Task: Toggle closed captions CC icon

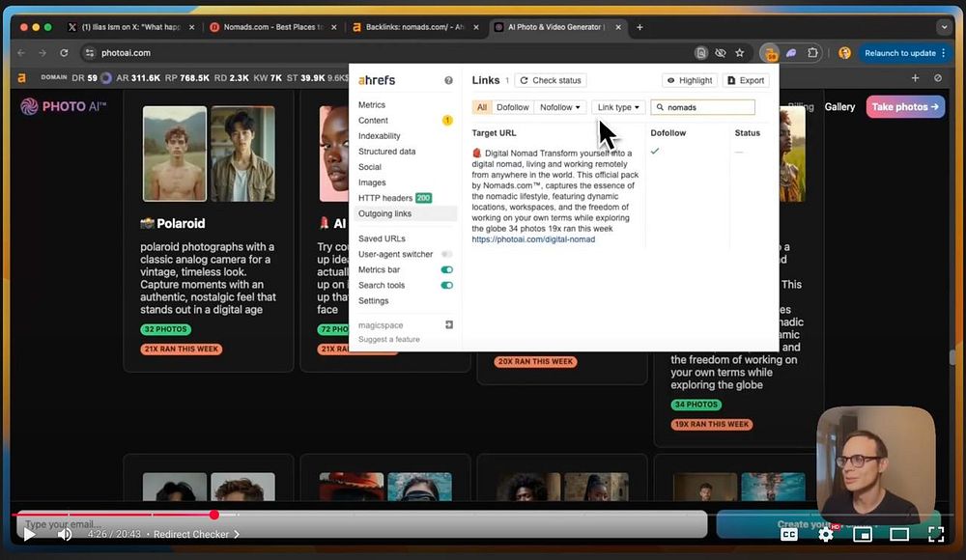Action: [788, 535]
